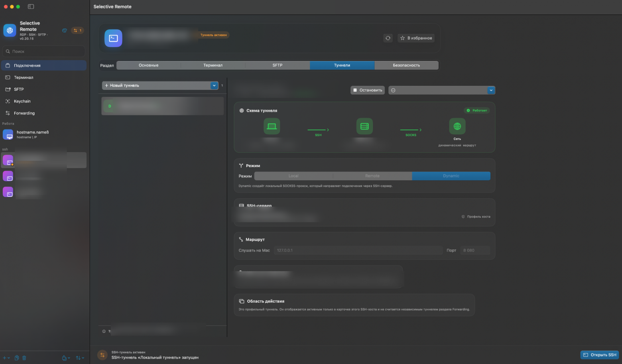This screenshot has width=622, height=364.
Task: Switch to the Основные tab
Action: point(148,65)
